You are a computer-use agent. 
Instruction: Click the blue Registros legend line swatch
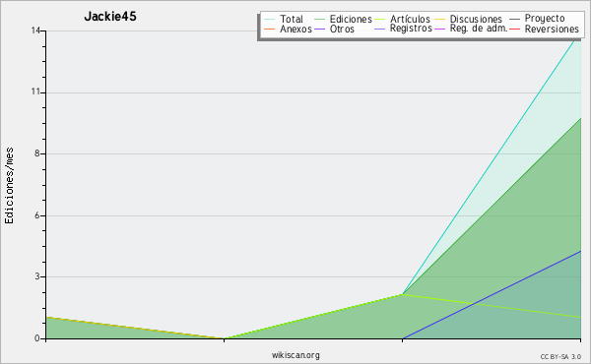[380, 29]
